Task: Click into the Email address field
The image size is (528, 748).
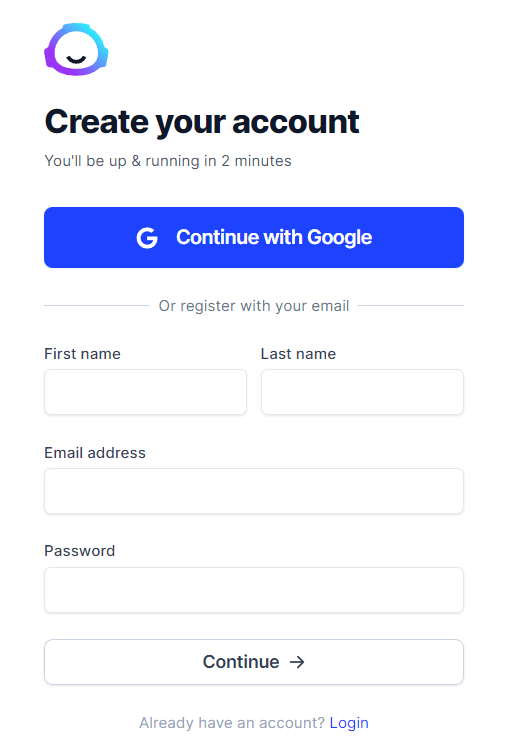Action: pyautogui.click(x=254, y=491)
